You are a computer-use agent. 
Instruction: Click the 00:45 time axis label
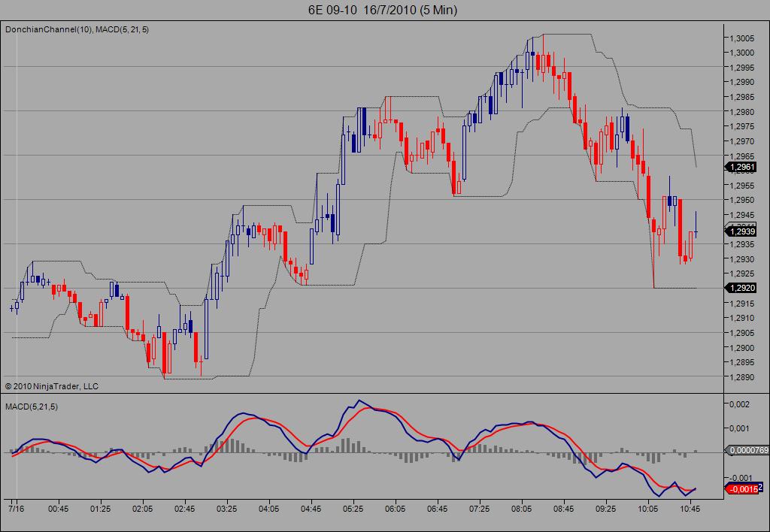(x=59, y=509)
